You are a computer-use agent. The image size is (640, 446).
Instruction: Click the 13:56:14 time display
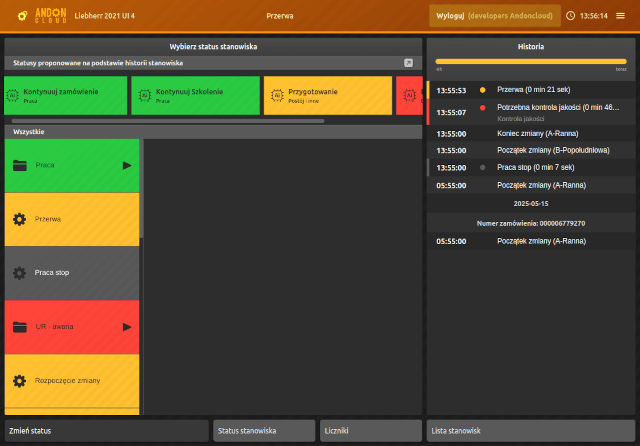(x=593, y=16)
